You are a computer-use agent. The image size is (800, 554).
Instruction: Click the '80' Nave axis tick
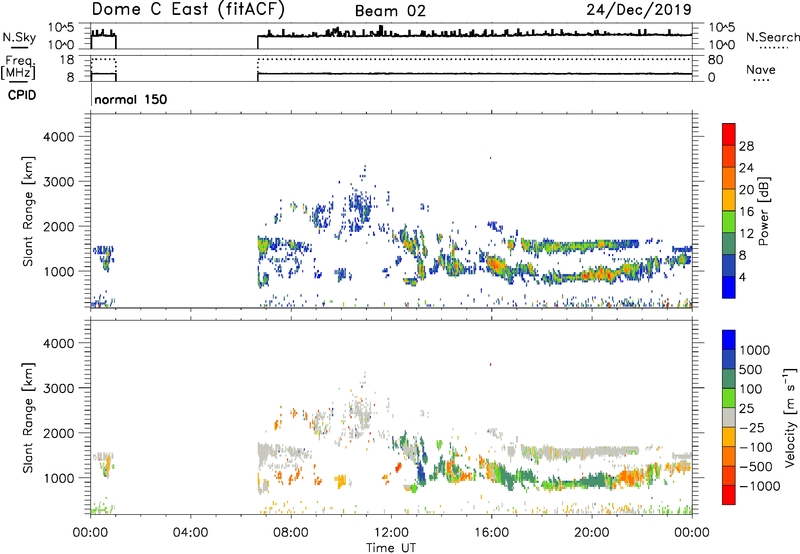click(715, 60)
